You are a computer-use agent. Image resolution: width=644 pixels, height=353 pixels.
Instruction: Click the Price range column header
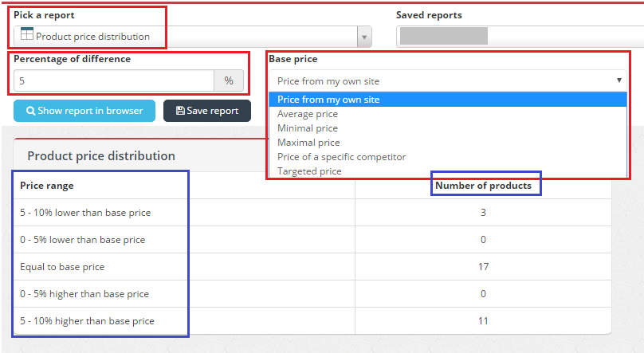(x=47, y=186)
